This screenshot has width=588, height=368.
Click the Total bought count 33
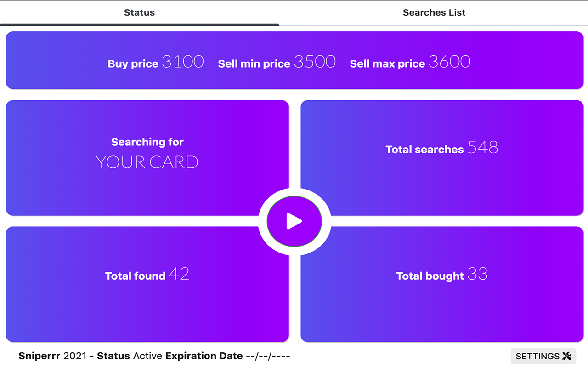pyautogui.click(x=477, y=274)
